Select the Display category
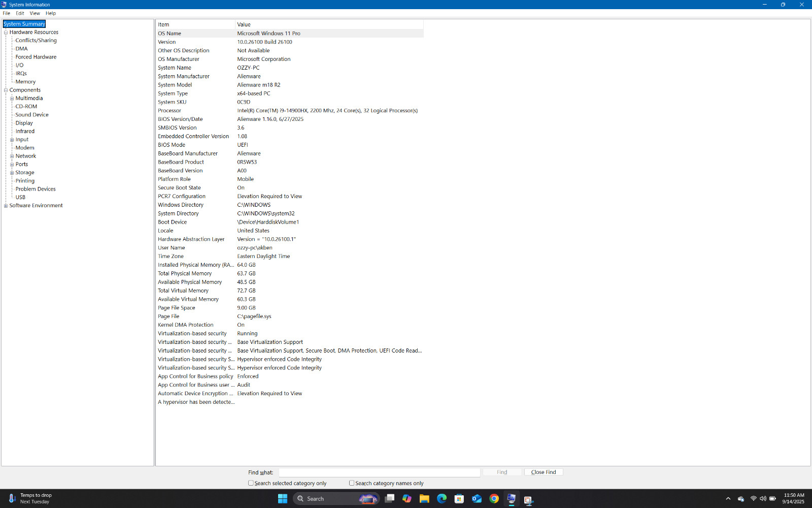The height and width of the screenshot is (508, 812). [x=24, y=123]
